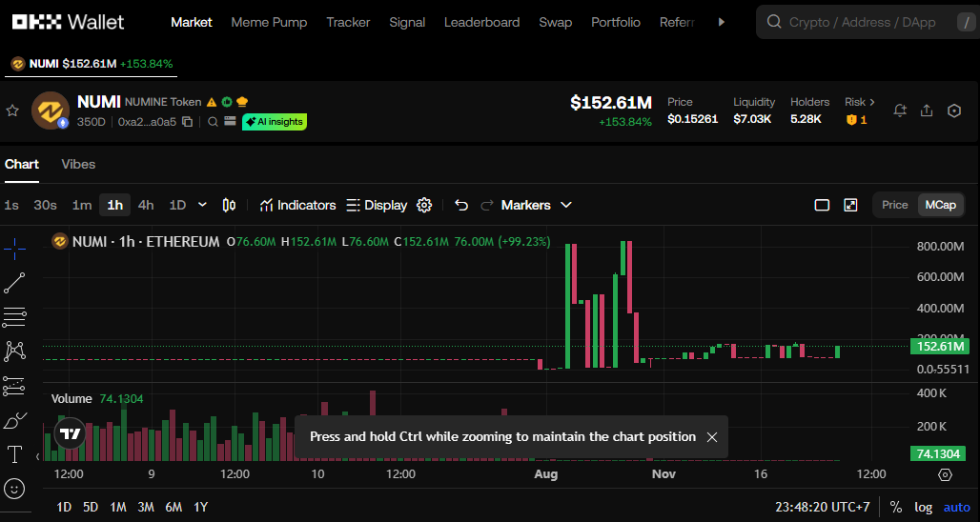
Task: Undo the last chart action
Action: [x=461, y=206]
